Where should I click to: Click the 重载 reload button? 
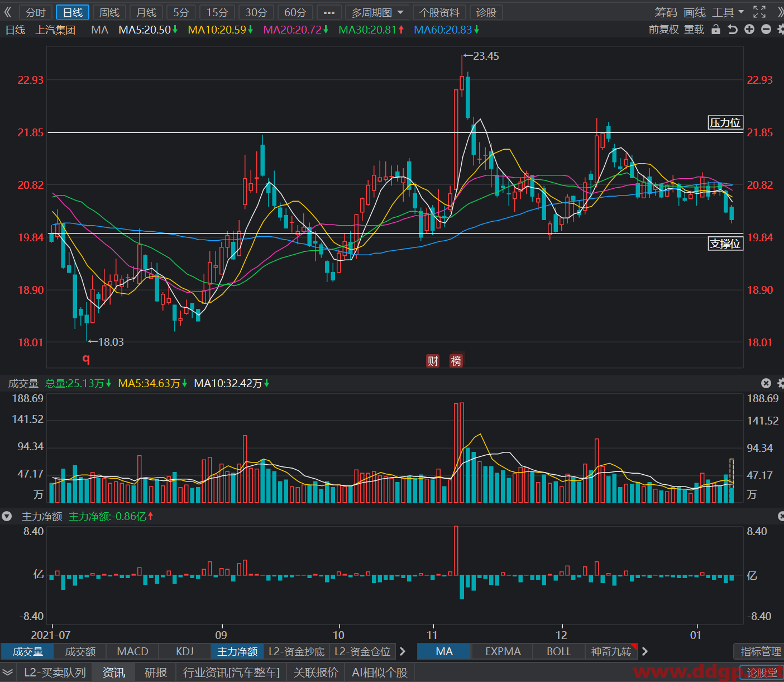[x=694, y=30]
